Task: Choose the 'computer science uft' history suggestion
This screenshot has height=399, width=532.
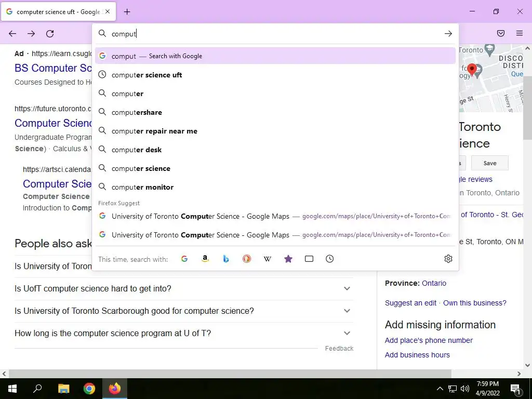Action: click(275, 75)
